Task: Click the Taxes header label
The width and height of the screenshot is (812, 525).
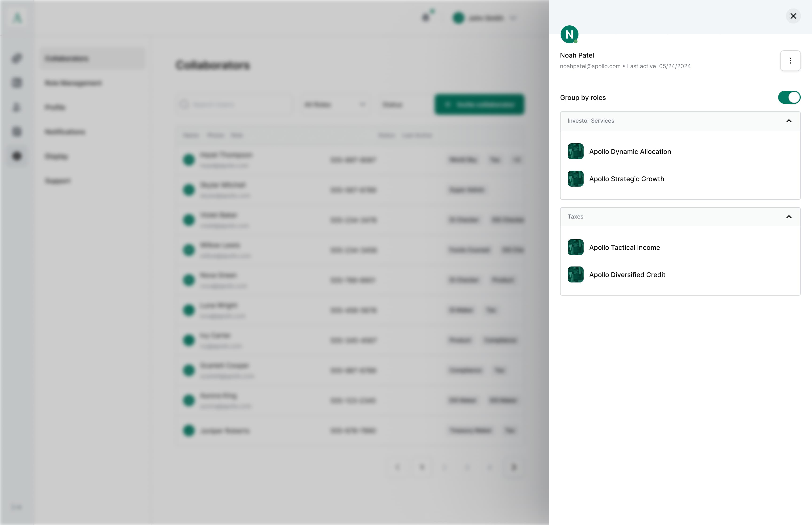Action: pyautogui.click(x=575, y=216)
